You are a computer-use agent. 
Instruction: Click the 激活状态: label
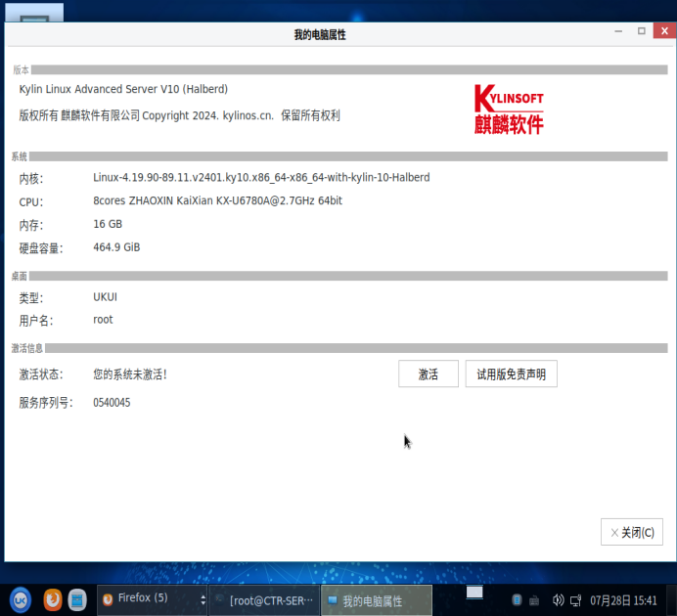[x=41, y=374]
